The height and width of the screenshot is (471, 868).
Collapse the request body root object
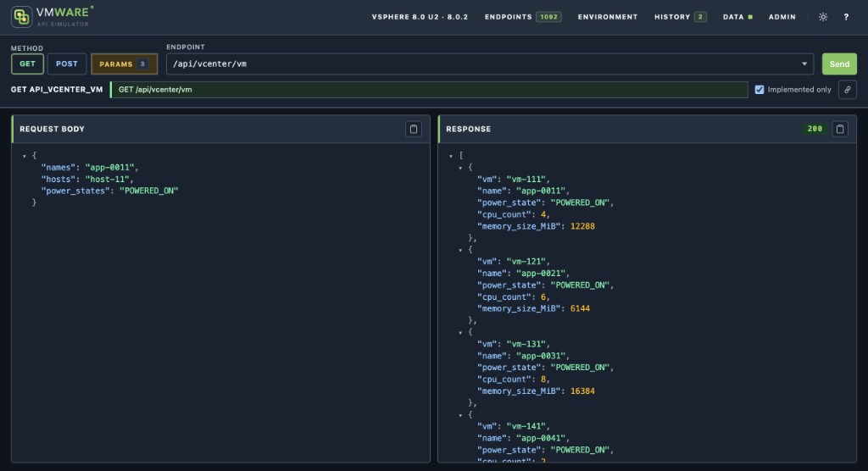(25, 156)
